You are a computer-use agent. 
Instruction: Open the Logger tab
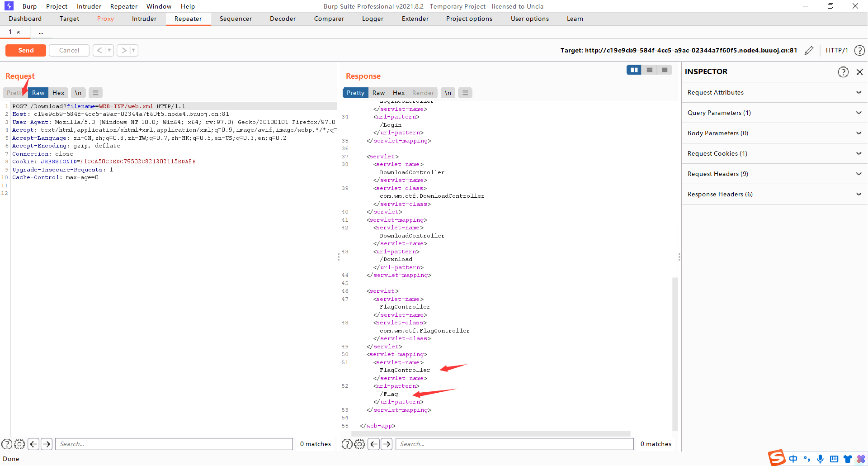pos(373,19)
